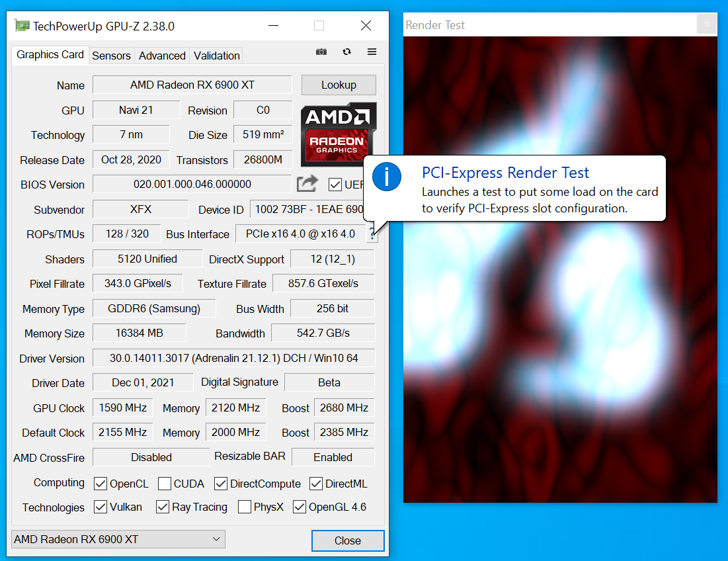Click the AMD Radeon Graphics logo
The width and height of the screenshot is (728, 561).
[339, 134]
